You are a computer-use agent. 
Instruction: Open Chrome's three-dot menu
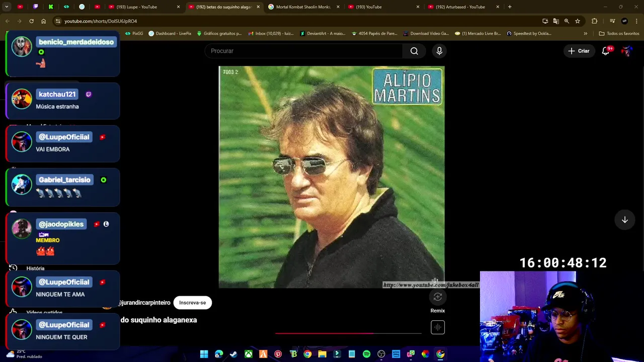[636, 21]
